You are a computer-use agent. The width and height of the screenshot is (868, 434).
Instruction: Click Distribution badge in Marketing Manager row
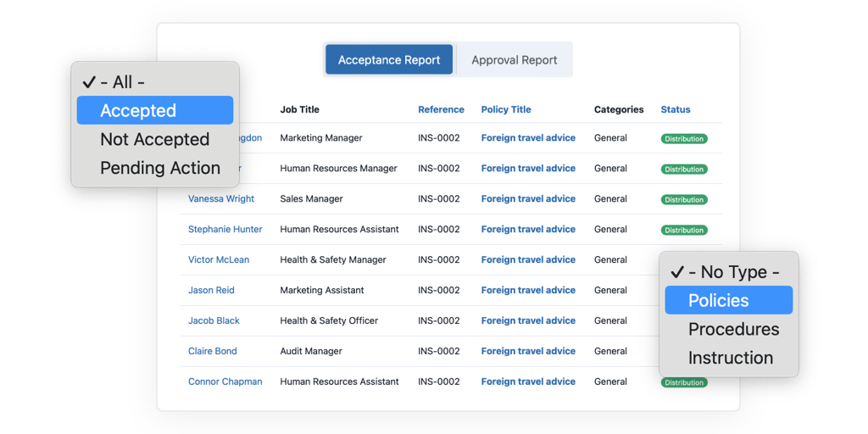[x=684, y=139]
